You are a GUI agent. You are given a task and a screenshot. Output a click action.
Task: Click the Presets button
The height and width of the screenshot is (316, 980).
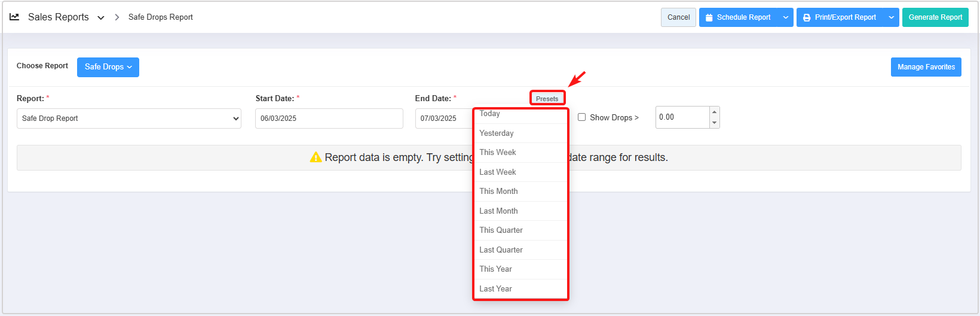(x=547, y=98)
